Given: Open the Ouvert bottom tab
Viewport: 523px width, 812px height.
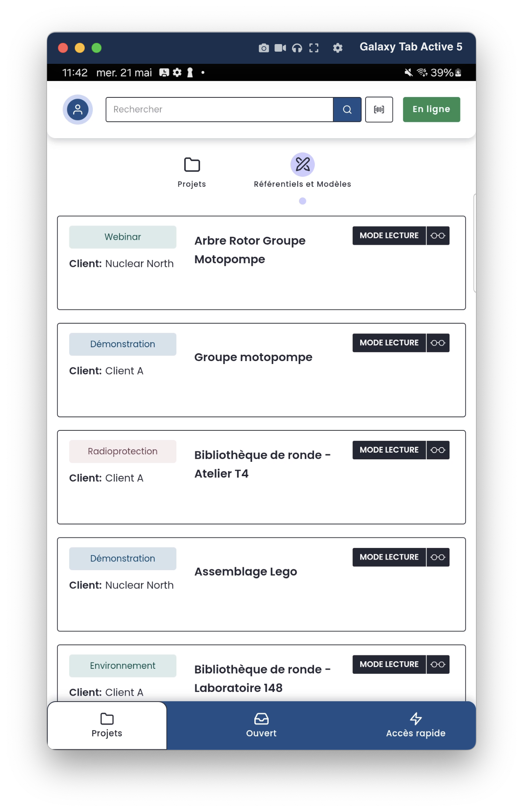Looking at the screenshot, I should coord(261,725).
